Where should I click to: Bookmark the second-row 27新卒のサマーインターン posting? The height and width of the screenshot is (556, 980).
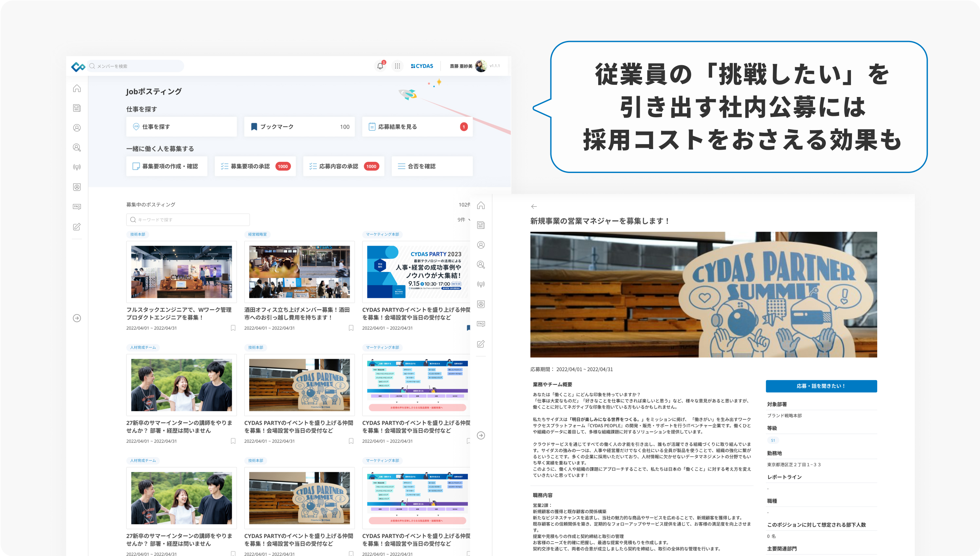point(233,441)
